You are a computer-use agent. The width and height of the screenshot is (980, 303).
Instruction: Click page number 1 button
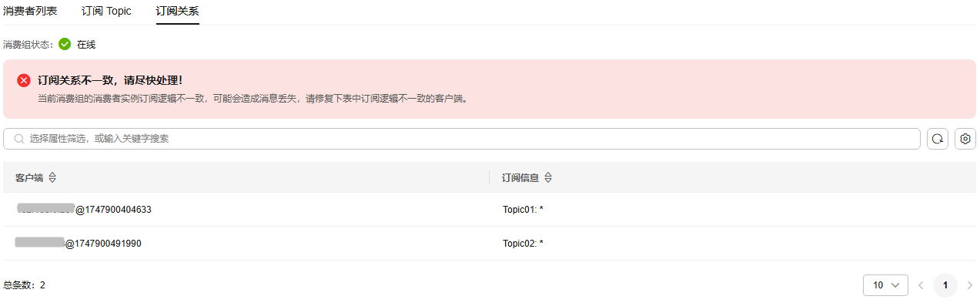click(945, 285)
